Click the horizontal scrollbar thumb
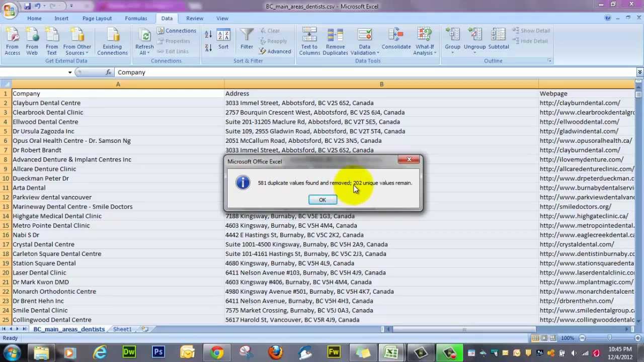This screenshot has height=362, width=644. [x=464, y=329]
